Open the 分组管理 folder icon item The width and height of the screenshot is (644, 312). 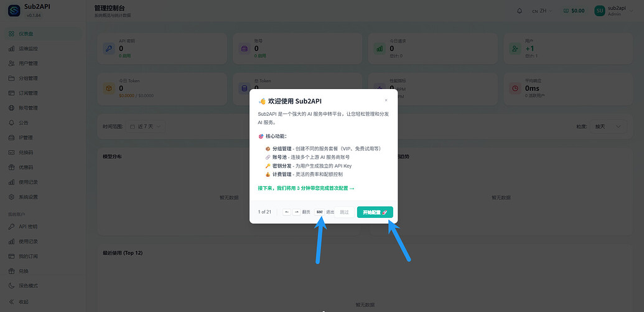[11, 78]
